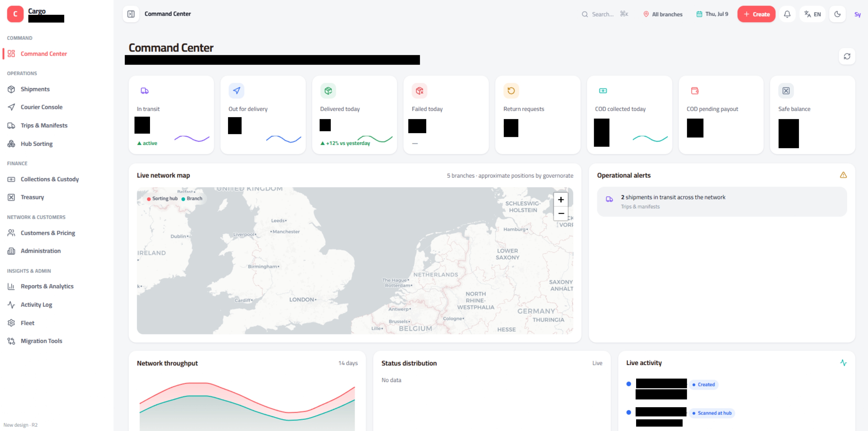Click the Customers & Pricing people icon
This screenshot has width=868, height=431.
tap(11, 233)
